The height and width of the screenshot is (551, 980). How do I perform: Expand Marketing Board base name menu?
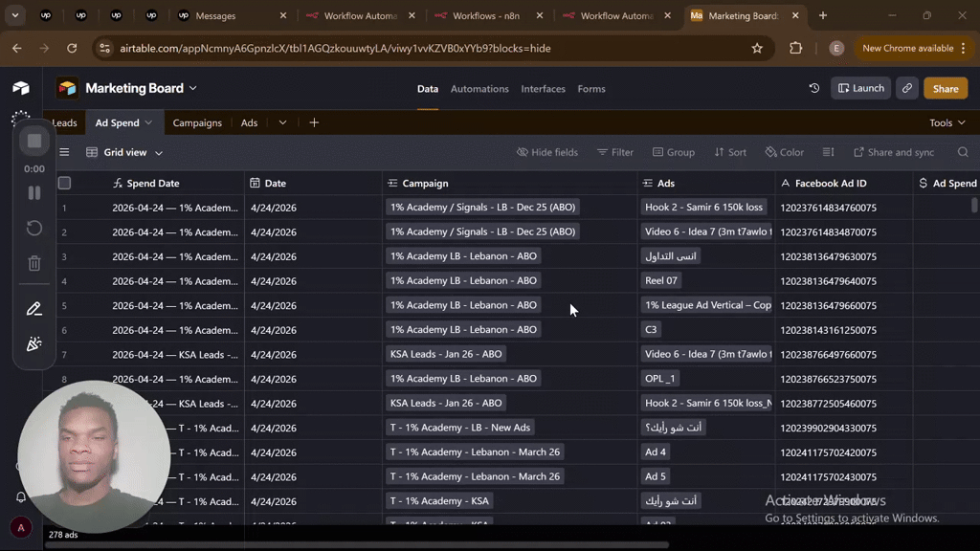tap(193, 88)
